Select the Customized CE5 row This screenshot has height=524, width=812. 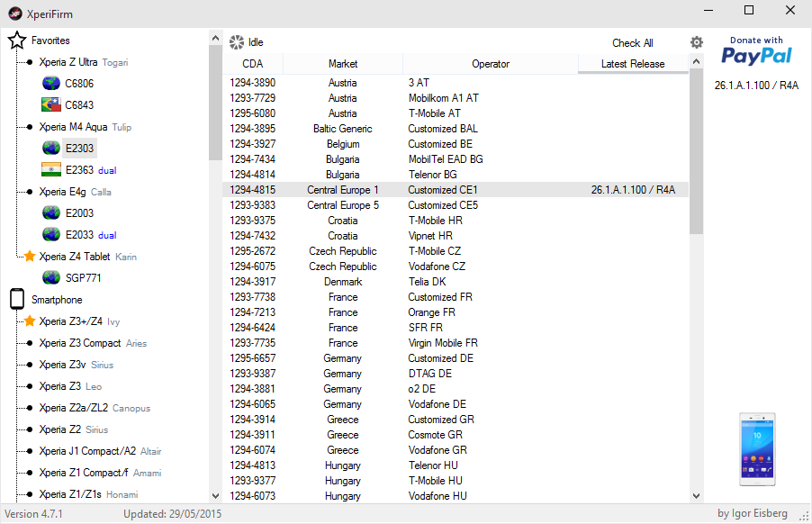point(456,205)
